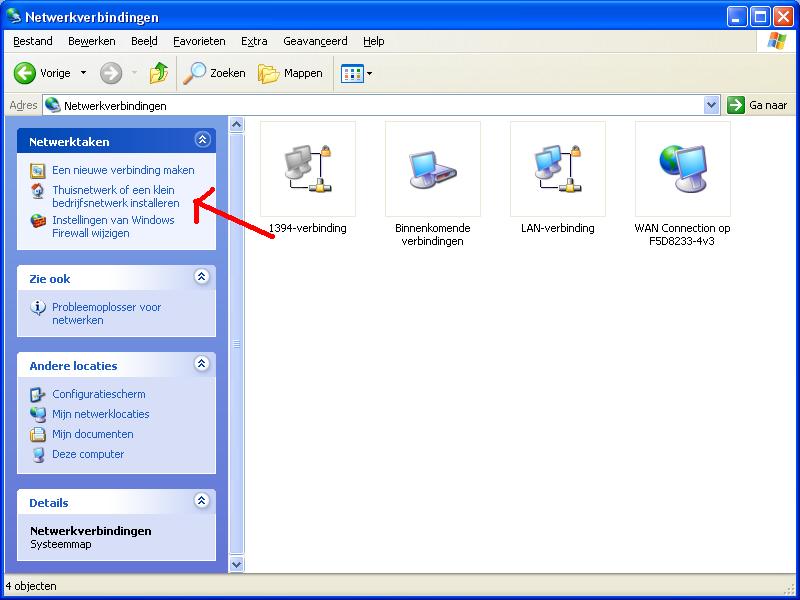Click the Deze computer icon
Screen dimensions: 800x600
pyautogui.click(x=38, y=454)
